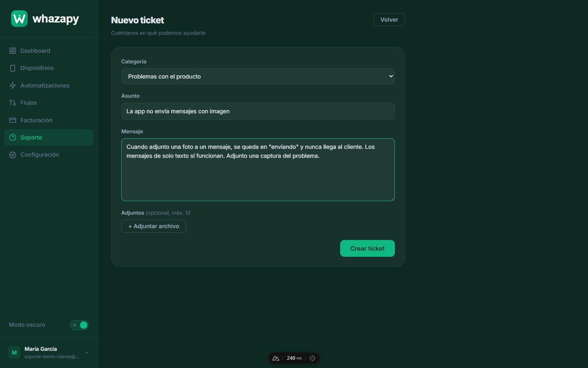Expand the user account menu chevron
The height and width of the screenshot is (368, 588).
[x=87, y=352]
